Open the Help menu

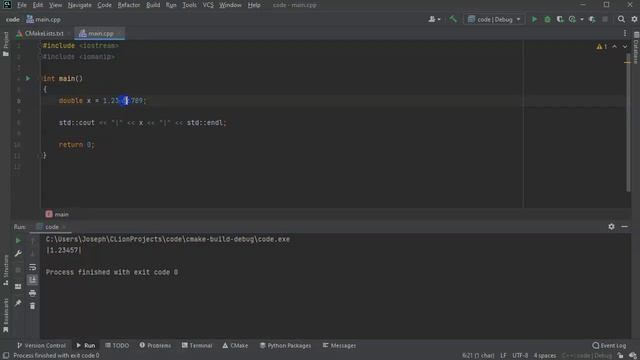pyautogui.click(x=254, y=5)
